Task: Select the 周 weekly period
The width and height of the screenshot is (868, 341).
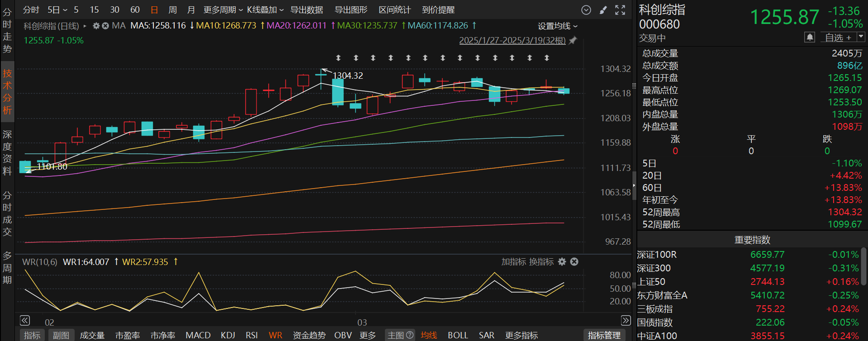Action: 172,9
